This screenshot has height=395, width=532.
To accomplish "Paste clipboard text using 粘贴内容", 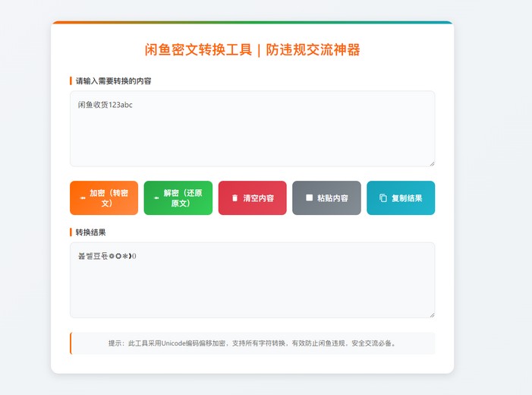I will (326, 198).
